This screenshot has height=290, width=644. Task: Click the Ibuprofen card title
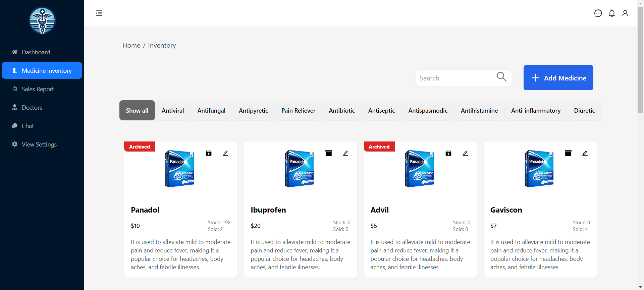(268, 210)
